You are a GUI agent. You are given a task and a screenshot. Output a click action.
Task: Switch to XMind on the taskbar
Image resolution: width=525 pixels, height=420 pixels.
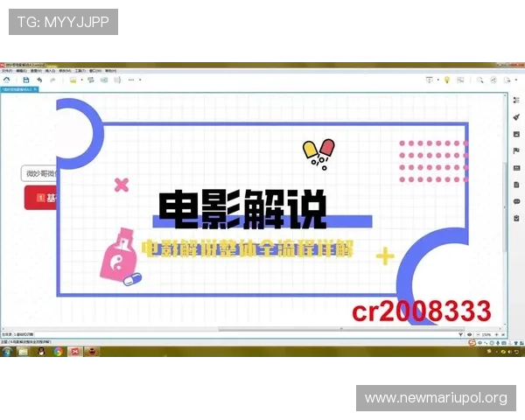pyautogui.click(x=75, y=352)
